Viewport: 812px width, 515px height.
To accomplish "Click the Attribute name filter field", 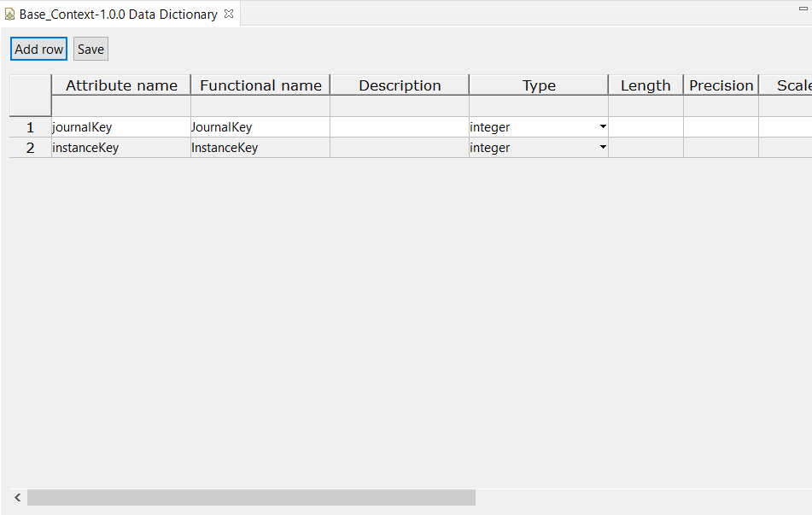I will [x=121, y=106].
